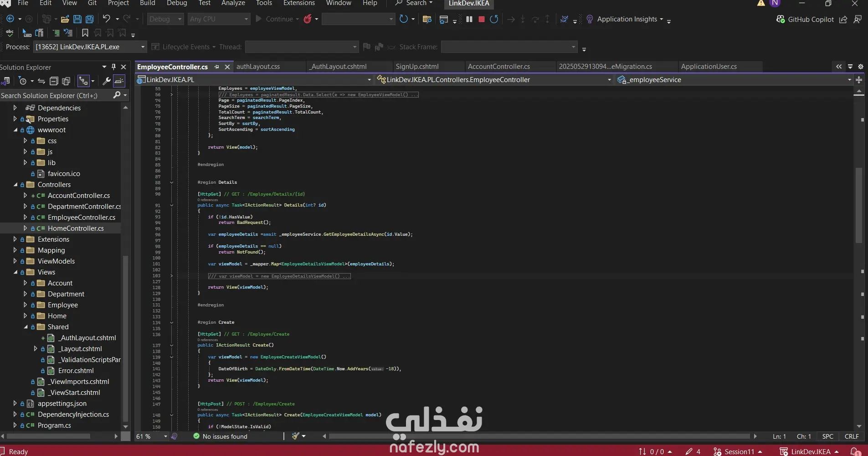This screenshot has height=456, width=868.
Task: Toggle Preview Selected Items in Solution Explorer
Action: tap(119, 81)
